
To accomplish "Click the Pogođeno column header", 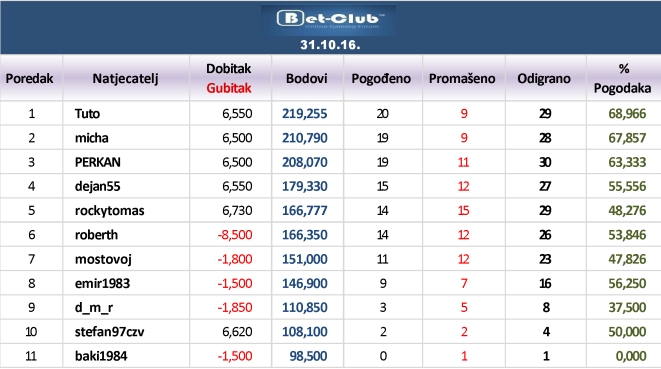I will pos(381,78).
